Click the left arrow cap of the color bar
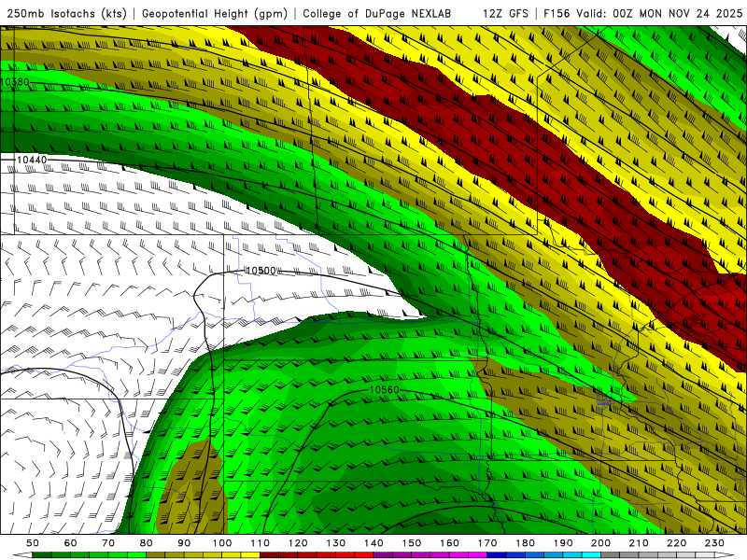Screen dimensions: 747x560 tap(22, 555)
